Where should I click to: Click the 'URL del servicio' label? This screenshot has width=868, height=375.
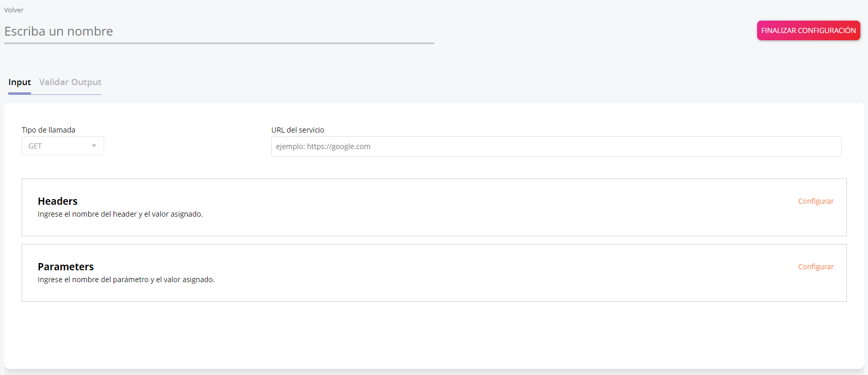coord(298,130)
